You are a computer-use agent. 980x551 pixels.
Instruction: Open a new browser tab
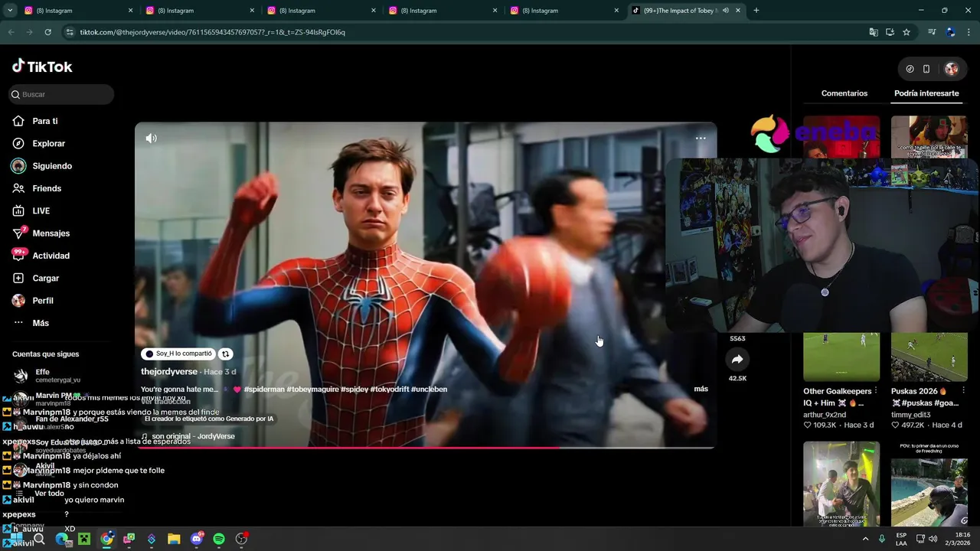point(756,11)
